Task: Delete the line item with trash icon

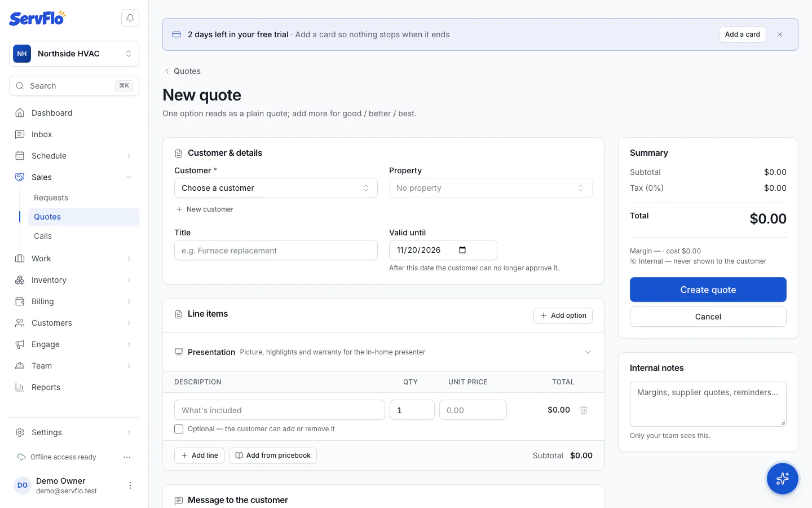Action: (584, 410)
